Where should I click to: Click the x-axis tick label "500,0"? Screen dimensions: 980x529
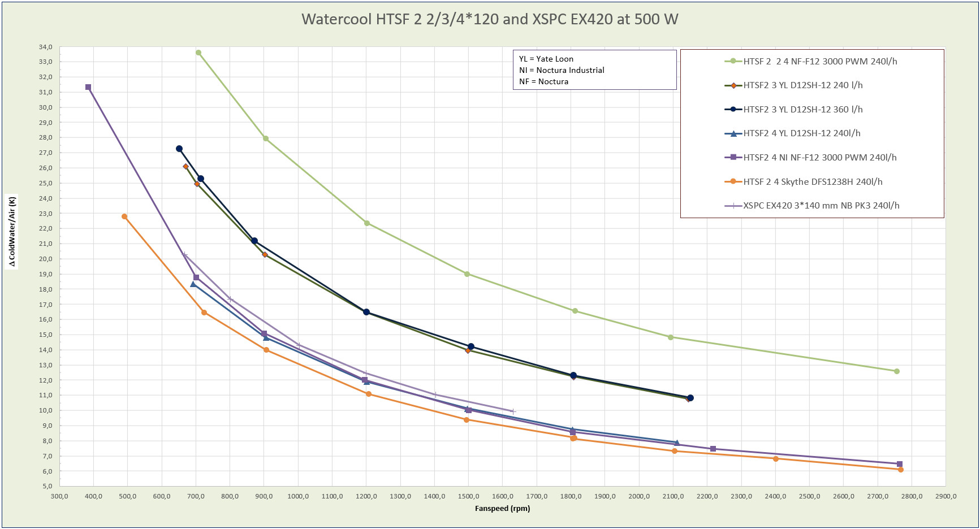coord(128,497)
